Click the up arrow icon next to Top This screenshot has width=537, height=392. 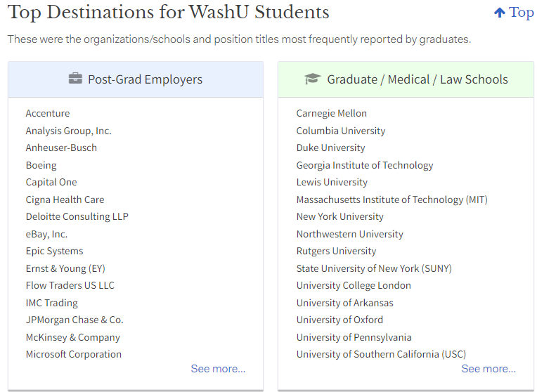[499, 13]
